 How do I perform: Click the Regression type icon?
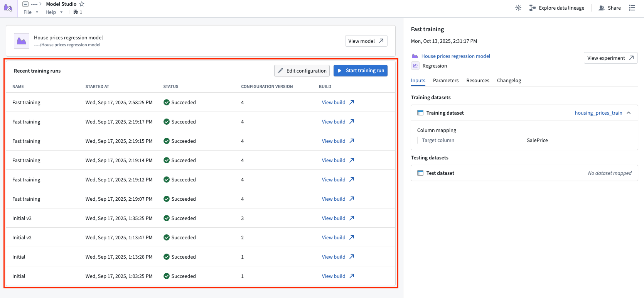pyautogui.click(x=415, y=66)
